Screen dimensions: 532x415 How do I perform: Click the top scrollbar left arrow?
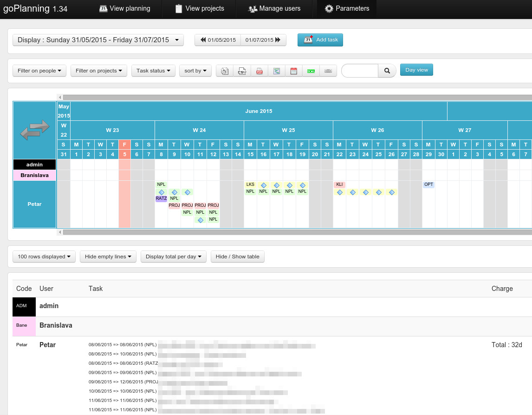pos(60,98)
